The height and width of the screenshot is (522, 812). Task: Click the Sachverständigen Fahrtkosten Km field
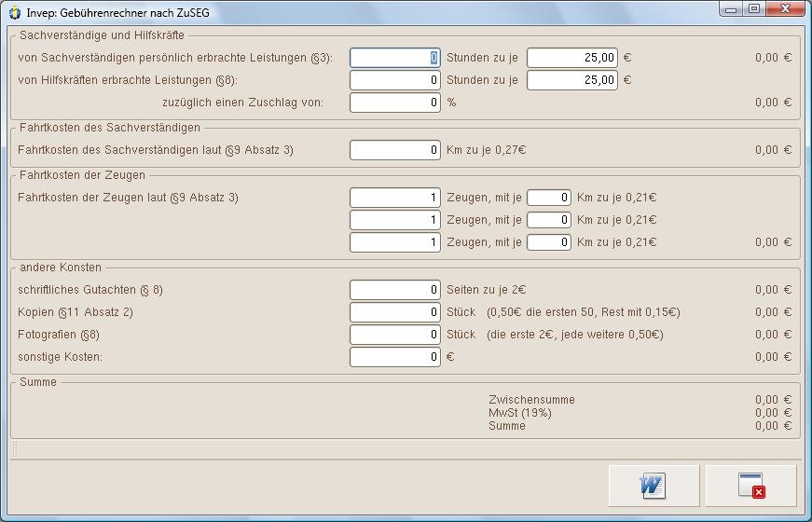(x=395, y=150)
